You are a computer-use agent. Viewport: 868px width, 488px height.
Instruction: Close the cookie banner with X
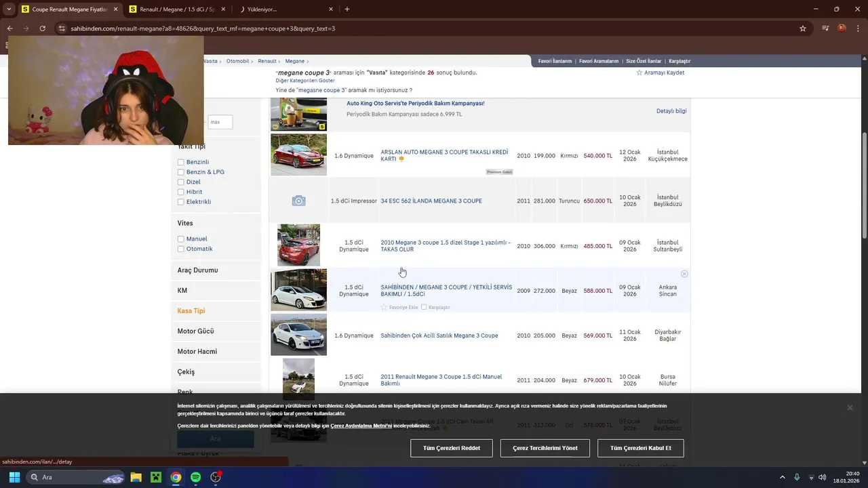point(850,407)
